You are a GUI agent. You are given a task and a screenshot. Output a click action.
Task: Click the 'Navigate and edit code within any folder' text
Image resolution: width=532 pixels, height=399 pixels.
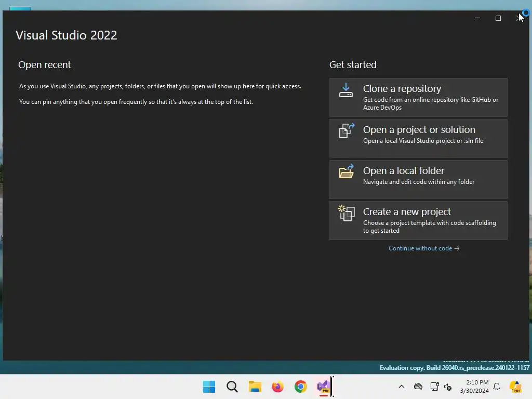419,182
